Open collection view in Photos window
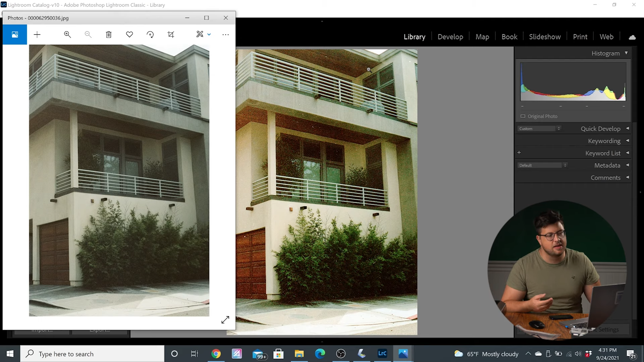This screenshot has height=362, width=644. [15, 35]
